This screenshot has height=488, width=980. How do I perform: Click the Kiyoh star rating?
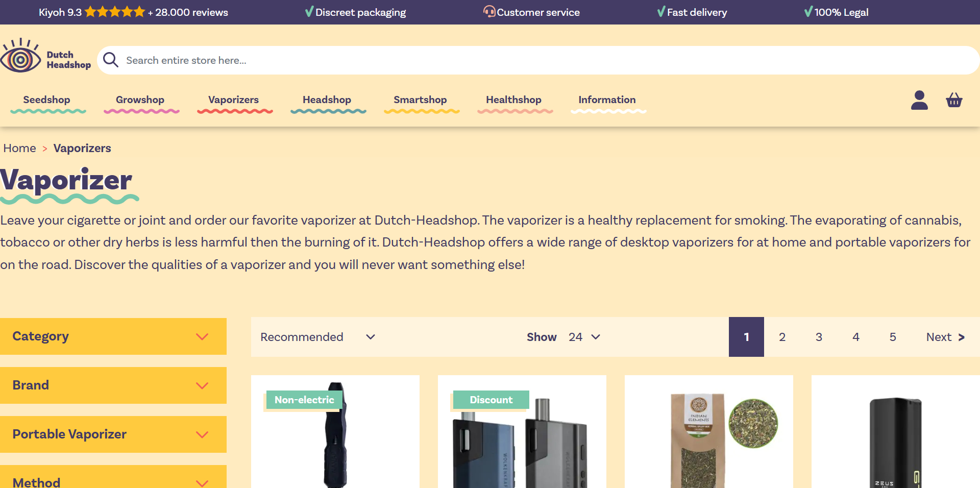coord(115,12)
